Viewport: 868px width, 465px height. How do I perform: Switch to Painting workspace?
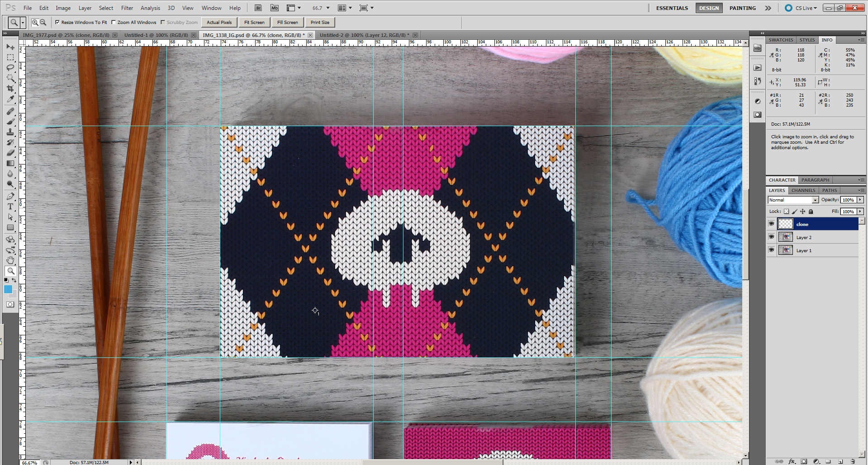(x=742, y=8)
